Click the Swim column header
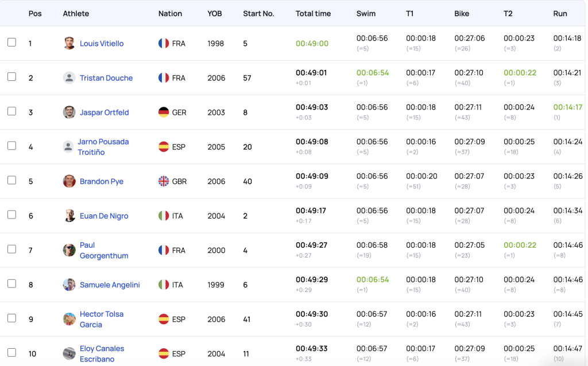Screen dimensions: 588x366 (x=366, y=13)
